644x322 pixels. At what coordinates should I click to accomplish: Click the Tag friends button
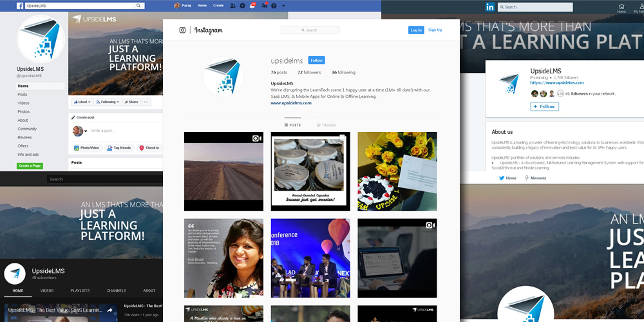[x=118, y=148]
